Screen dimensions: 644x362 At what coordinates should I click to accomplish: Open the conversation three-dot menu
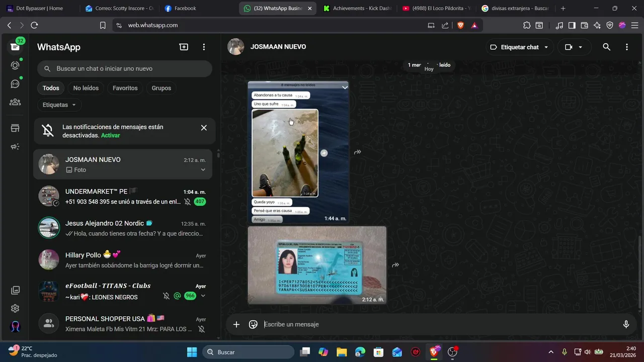[x=626, y=47]
